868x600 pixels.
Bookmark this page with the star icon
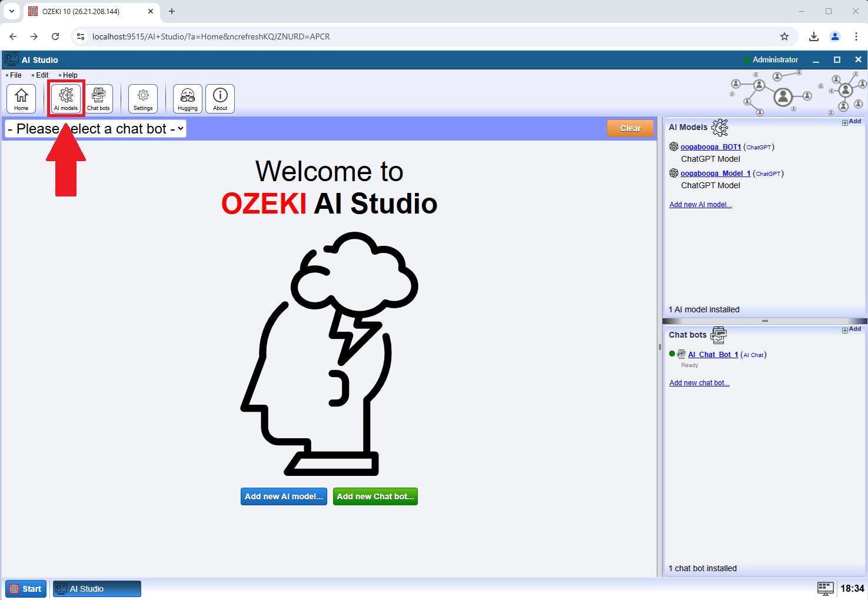(784, 36)
